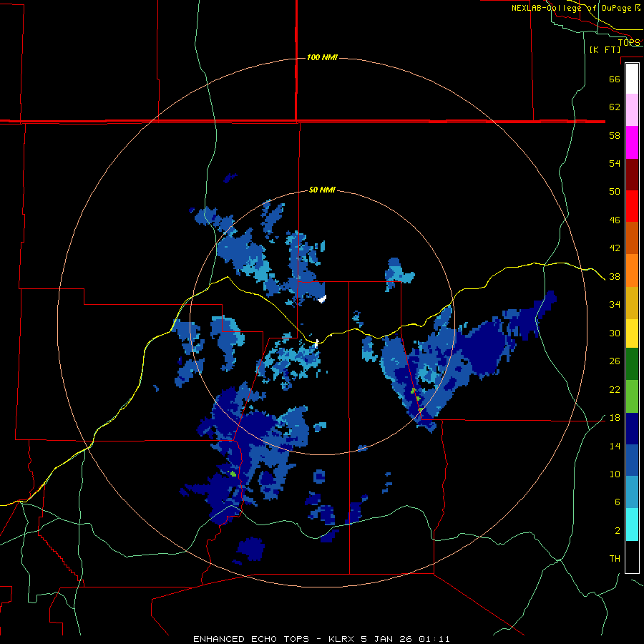Click the white radar site marker at center
This screenshot has height=644, width=644.
tap(316, 343)
